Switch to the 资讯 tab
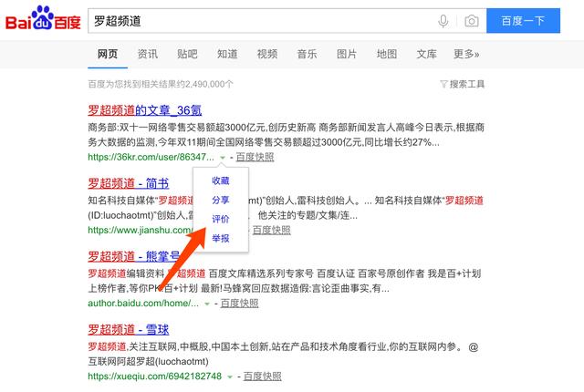The height and width of the screenshot is (392, 584). (148, 55)
